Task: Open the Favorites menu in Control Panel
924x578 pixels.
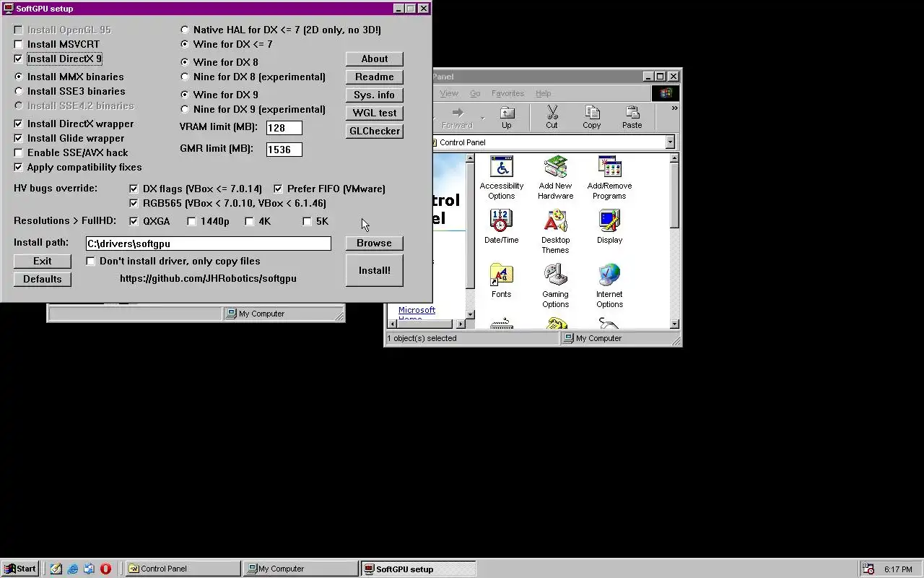Action: pyautogui.click(x=507, y=93)
